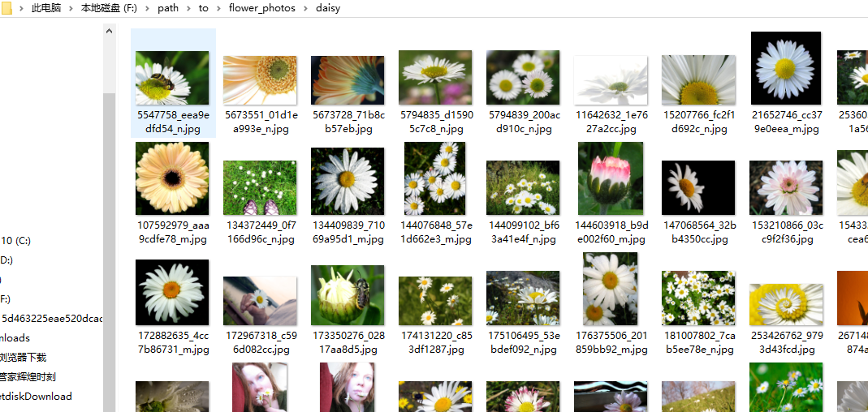868x412 pixels.
Task: Open sidebar folder 5d463225eae520dcac
Action: 52,319
